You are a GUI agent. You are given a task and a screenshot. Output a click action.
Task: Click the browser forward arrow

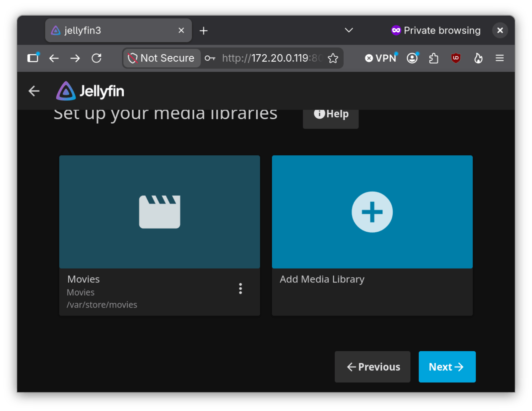(x=75, y=58)
